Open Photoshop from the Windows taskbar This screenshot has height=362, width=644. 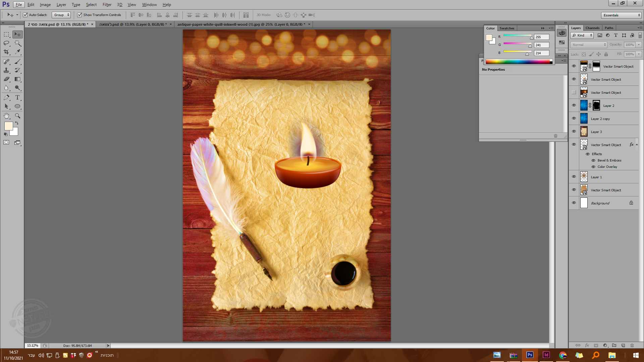[x=530, y=355]
